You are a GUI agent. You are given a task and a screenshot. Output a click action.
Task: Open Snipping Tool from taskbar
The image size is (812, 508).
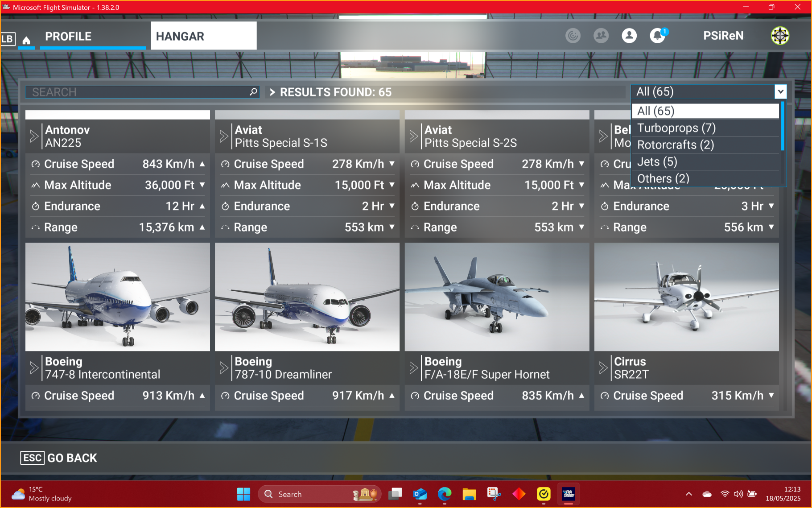point(494,494)
